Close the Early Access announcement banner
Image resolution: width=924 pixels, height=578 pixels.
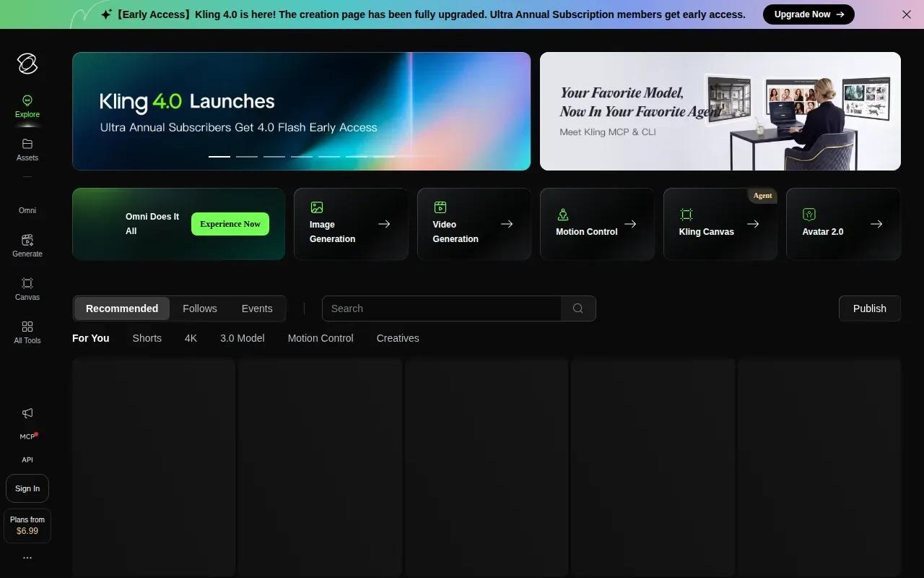click(x=907, y=14)
